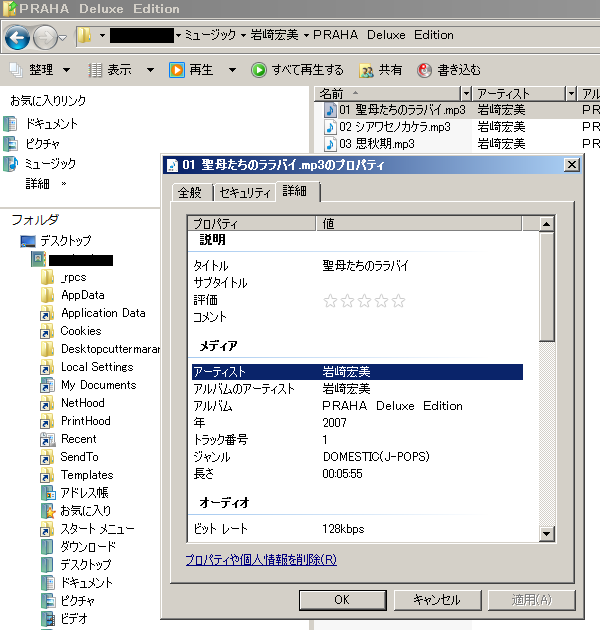Open ドキュメント favorite link

pos(51,124)
